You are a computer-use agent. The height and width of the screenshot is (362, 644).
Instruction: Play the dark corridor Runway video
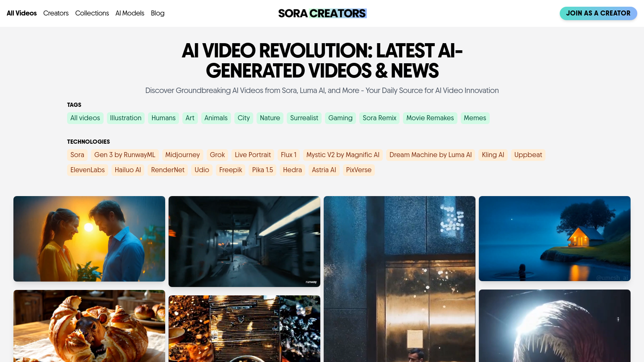tap(244, 241)
